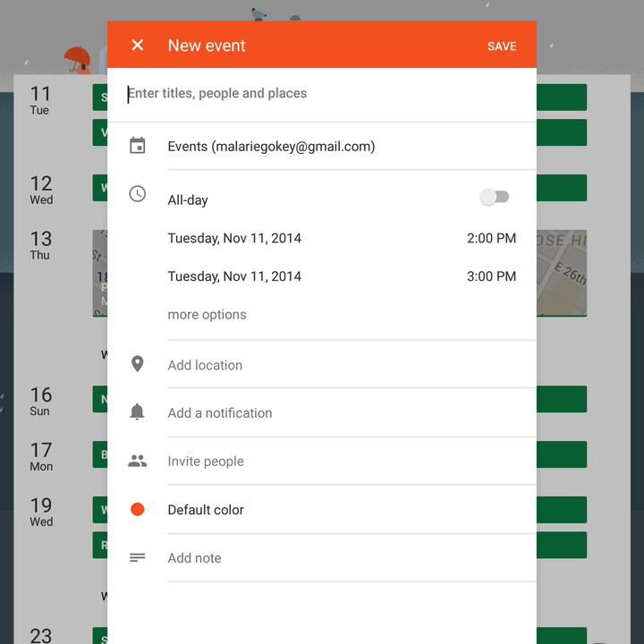Click the orange default color swatch
This screenshot has height=644, width=644.
click(x=137, y=509)
